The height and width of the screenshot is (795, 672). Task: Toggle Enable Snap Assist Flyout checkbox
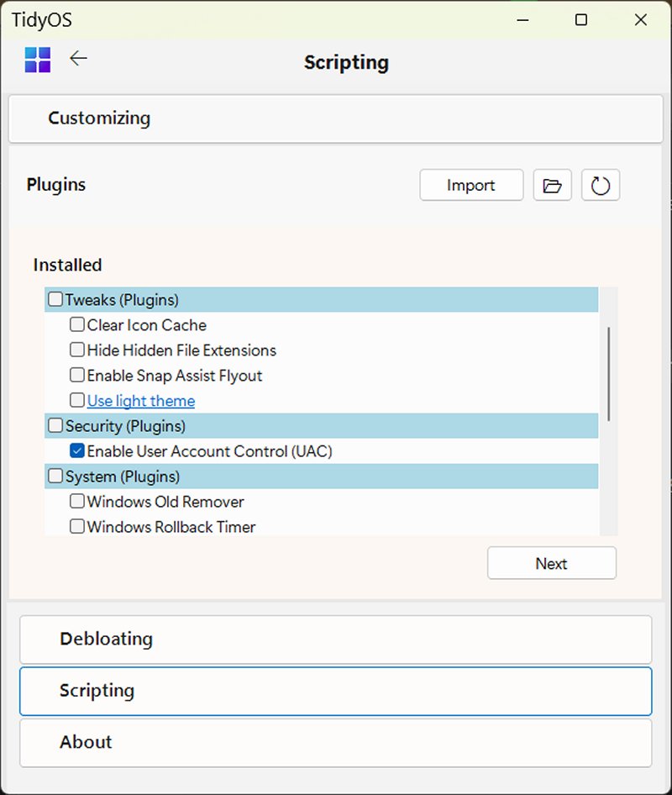click(x=77, y=376)
